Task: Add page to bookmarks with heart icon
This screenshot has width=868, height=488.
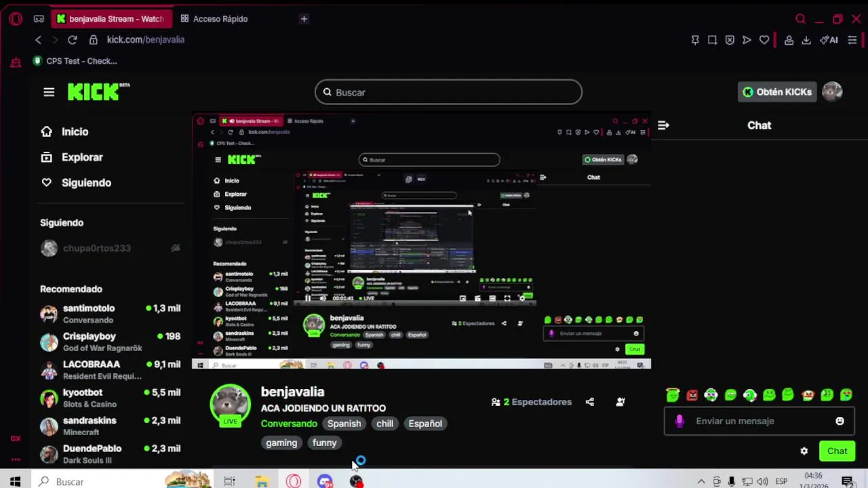Action: pyautogui.click(x=764, y=40)
